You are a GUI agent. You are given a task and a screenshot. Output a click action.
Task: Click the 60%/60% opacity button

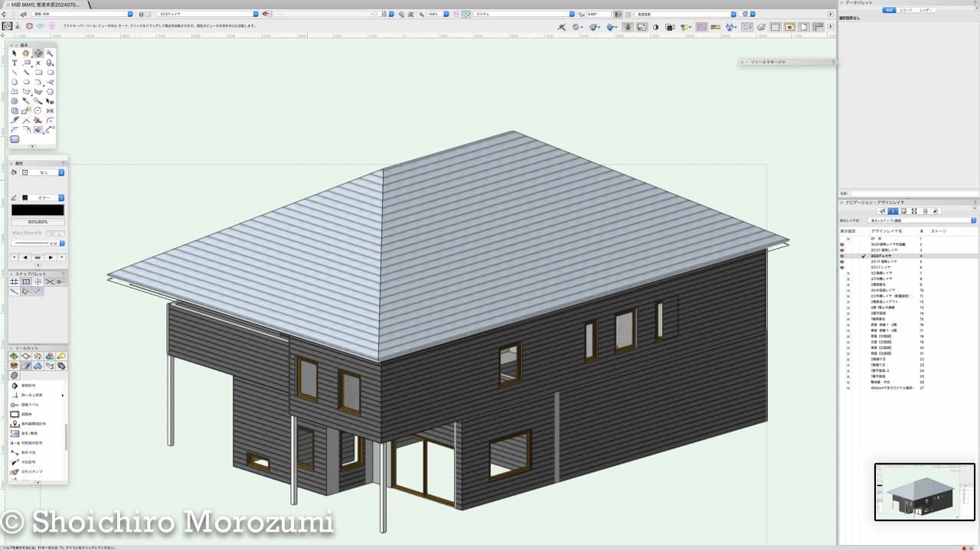[38, 222]
